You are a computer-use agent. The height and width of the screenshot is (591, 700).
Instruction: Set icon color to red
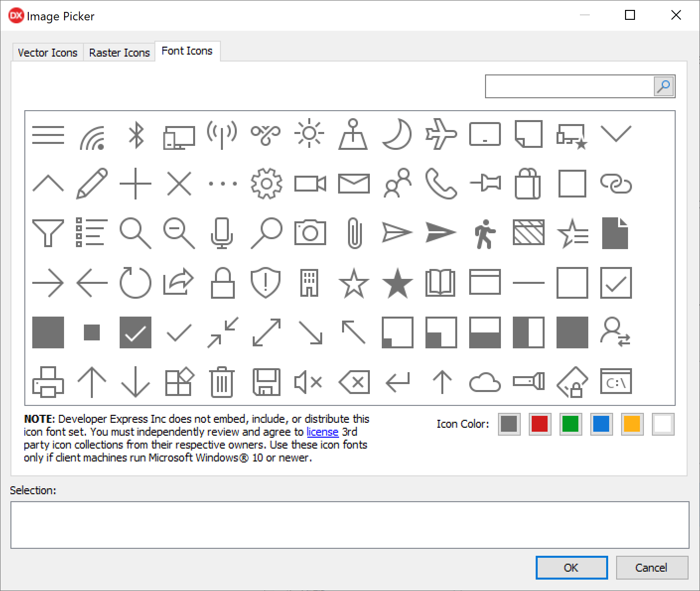point(540,424)
